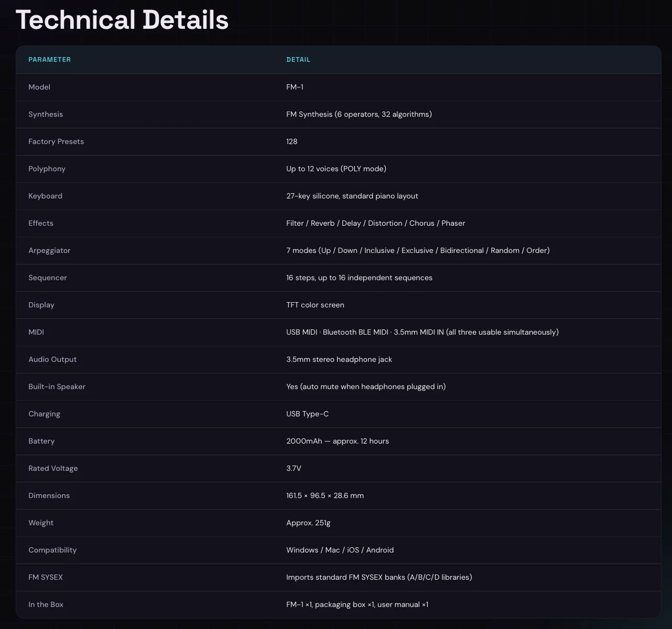Click the 'Technical Details' heading

(122, 20)
